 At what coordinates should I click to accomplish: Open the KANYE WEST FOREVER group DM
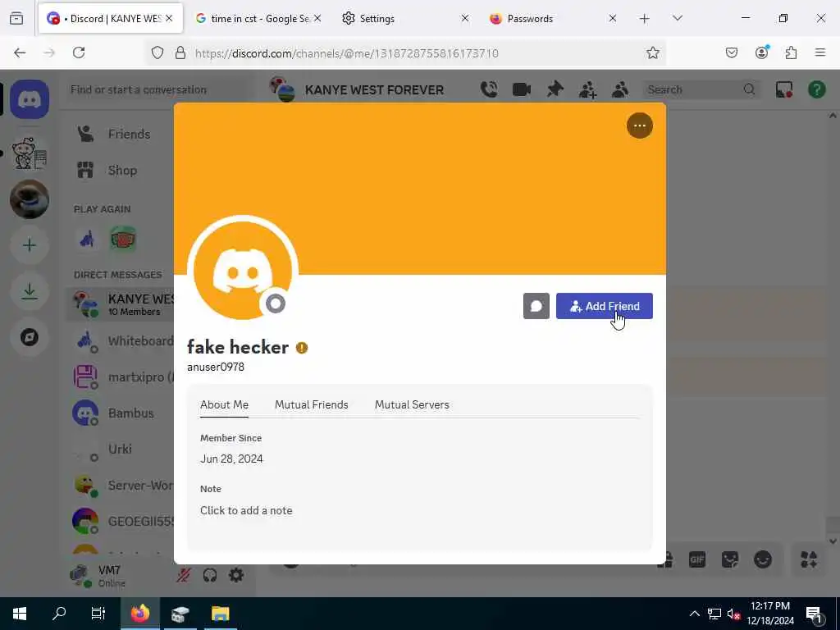tap(120, 304)
